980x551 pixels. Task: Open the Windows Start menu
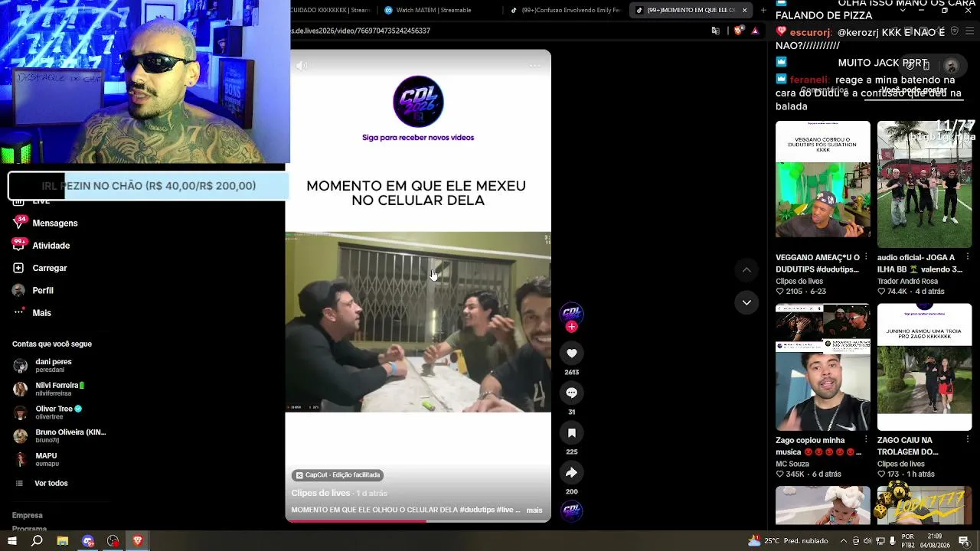[12, 541]
